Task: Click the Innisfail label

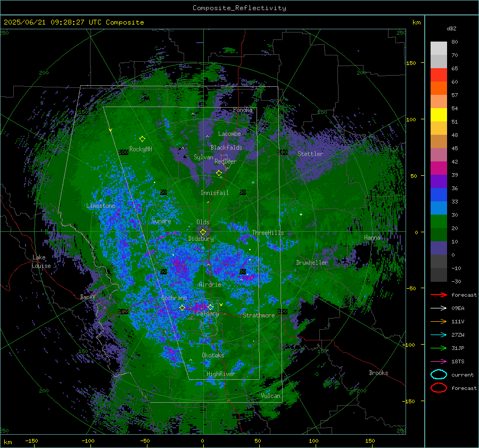Action: pos(214,193)
